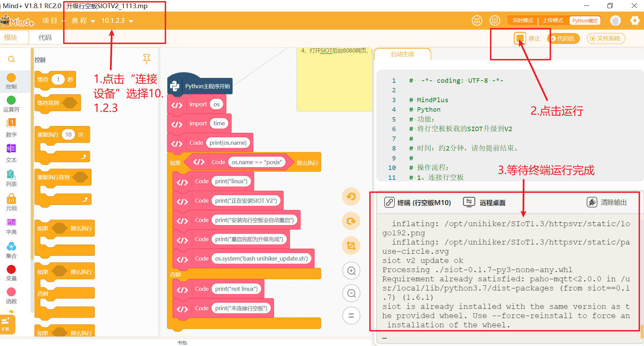This screenshot has height=346, width=644.
Task: Open the user avatar icon
Action: (615, 21)
